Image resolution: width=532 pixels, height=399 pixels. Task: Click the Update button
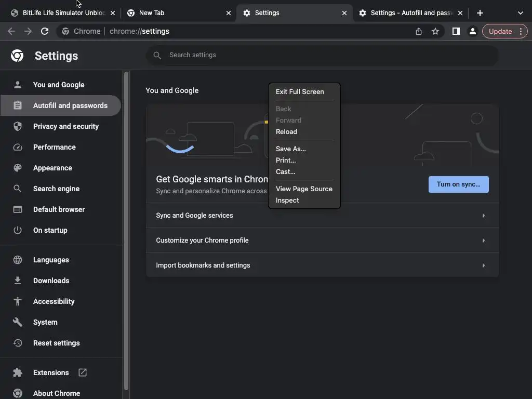(x=500, y=31)
